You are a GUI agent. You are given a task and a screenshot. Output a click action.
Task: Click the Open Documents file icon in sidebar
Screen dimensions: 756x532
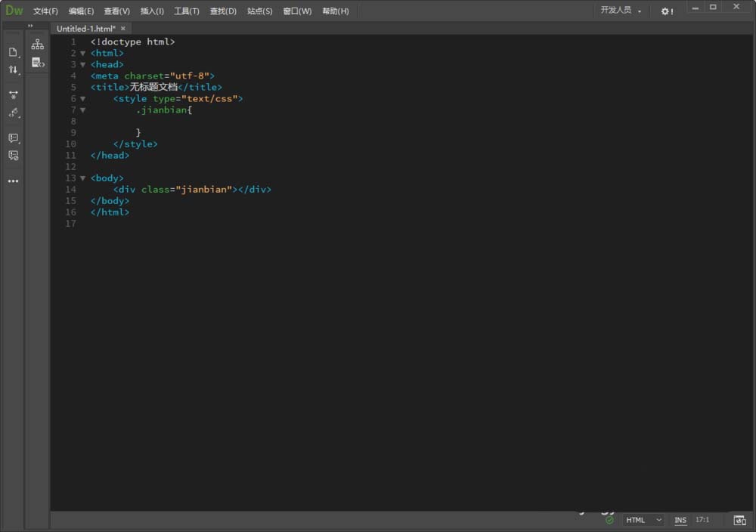(13, 52)
